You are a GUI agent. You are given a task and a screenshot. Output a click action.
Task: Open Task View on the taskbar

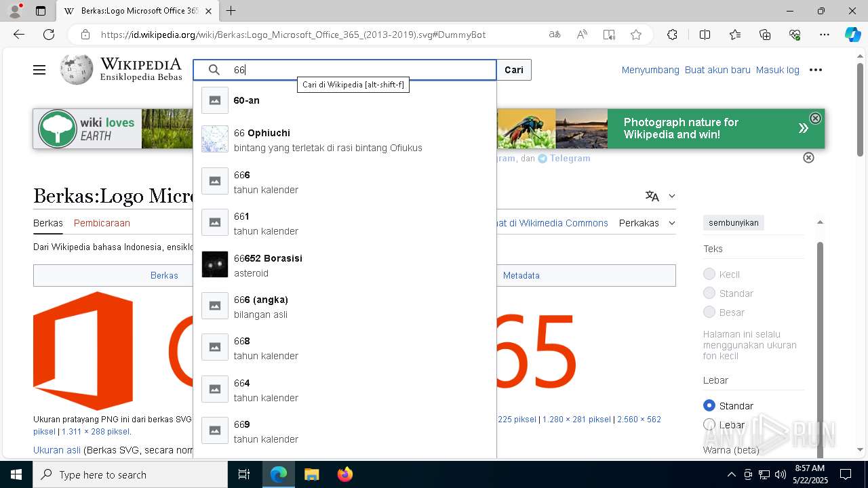244,474
